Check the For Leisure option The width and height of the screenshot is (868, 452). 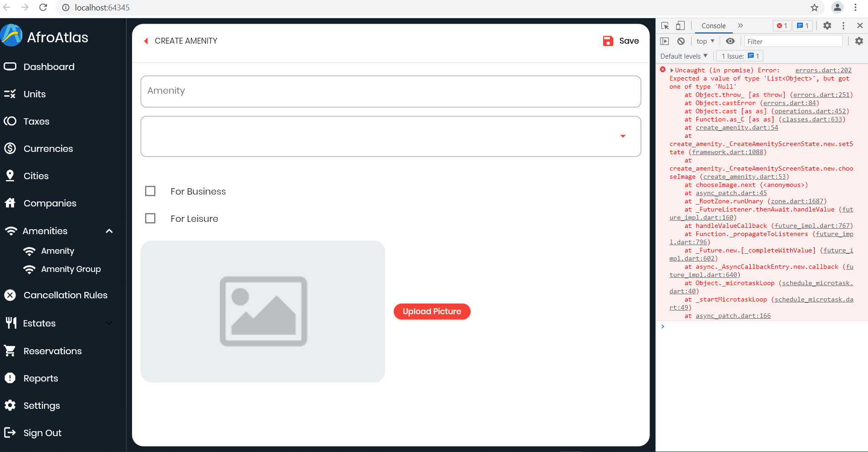pyautogui.click(x=150, y=218)
